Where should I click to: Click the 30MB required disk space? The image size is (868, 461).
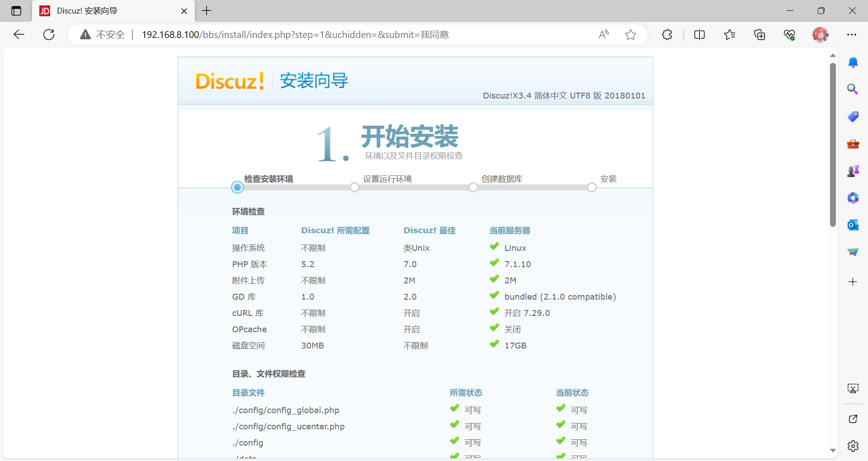coord(312,346)
